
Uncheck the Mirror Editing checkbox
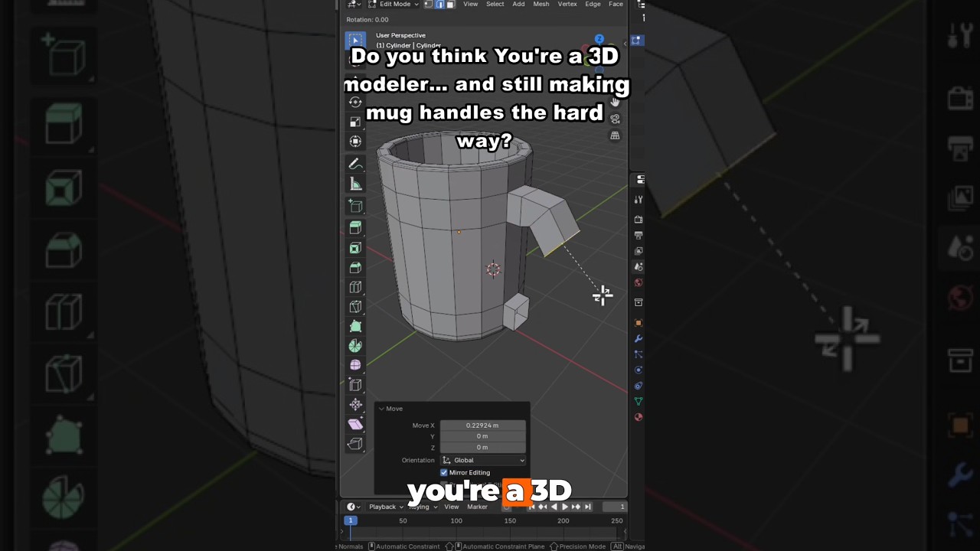click(x=444, y=473)
